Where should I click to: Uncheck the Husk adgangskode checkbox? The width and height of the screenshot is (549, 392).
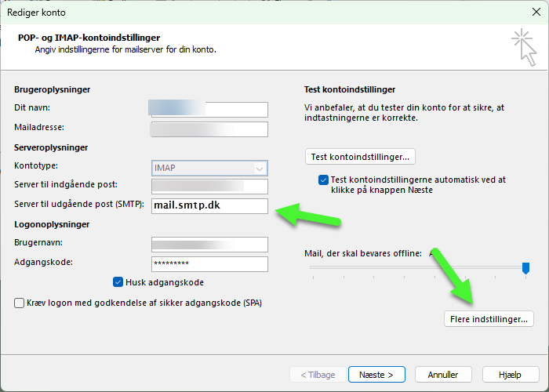click(x=118, y=282)
